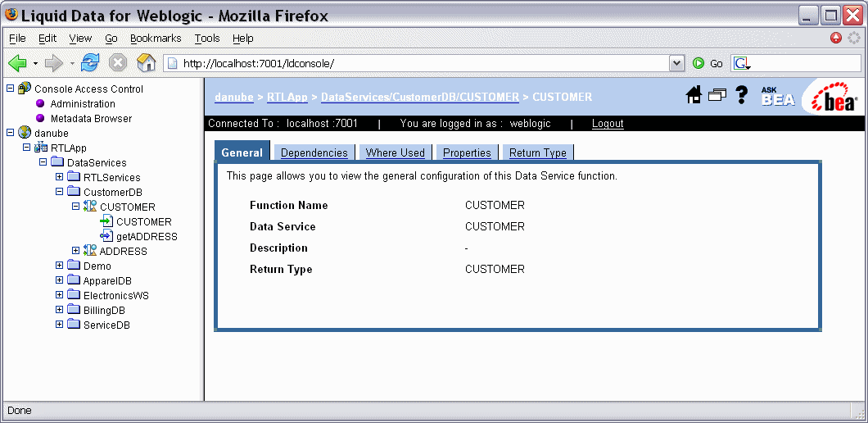Click the purple bullet next to Administration
The width and height of the screenshot is (868, 423).
click(40, 103)
